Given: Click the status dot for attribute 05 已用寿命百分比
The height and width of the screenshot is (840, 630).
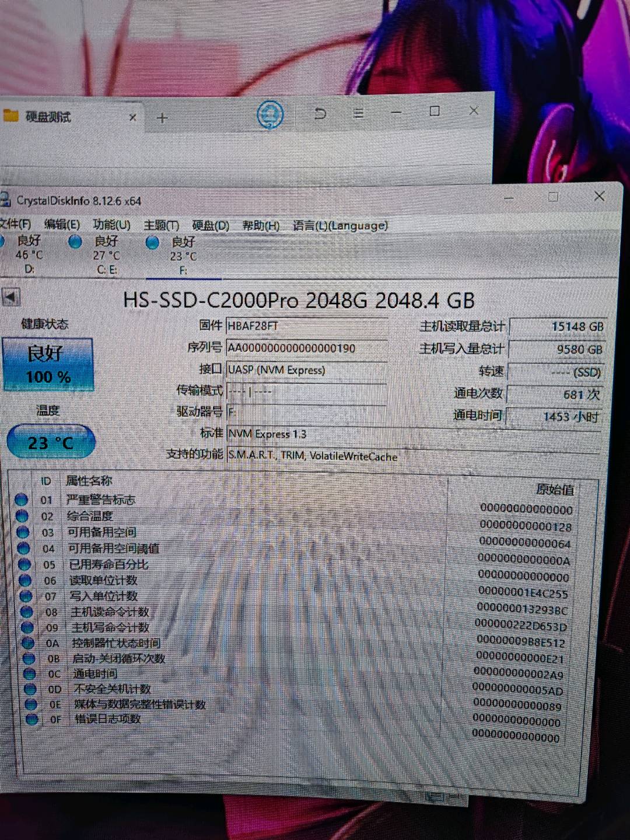Looking at the screenshot, I should pos(24,564).
